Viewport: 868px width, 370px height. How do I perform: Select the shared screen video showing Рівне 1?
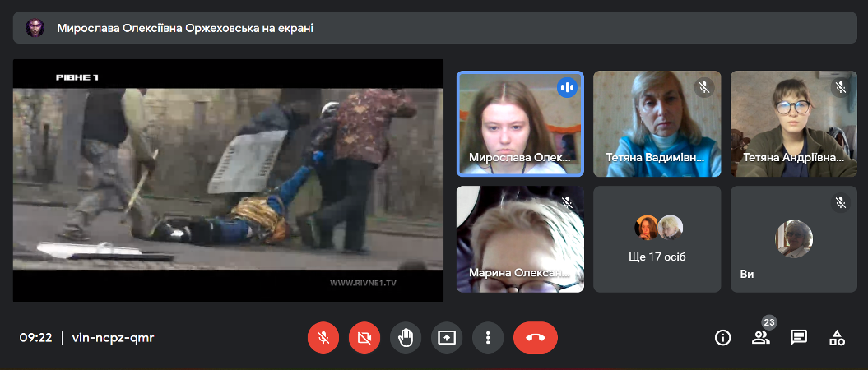click(x=228, y=180)
